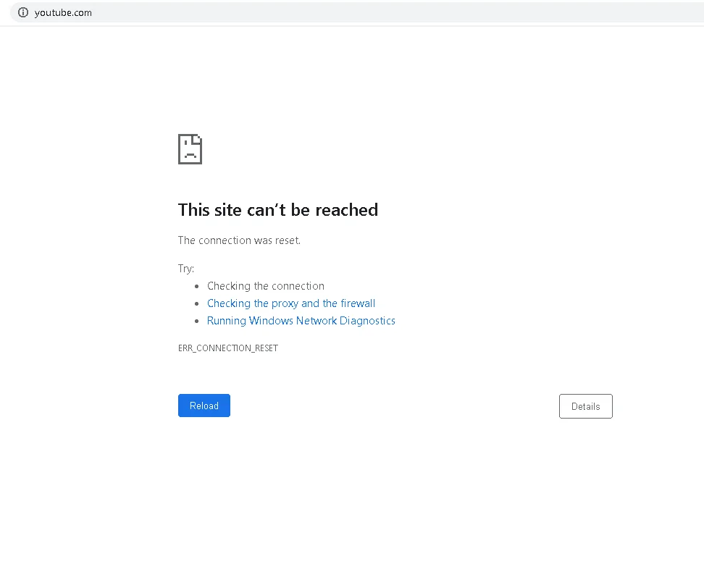Select the ERR_CONNECTION_RESET error code text
The image size is (704, 588).
point(228,348)
